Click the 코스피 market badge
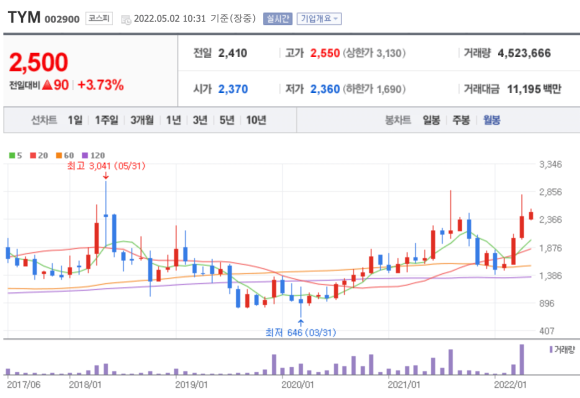This screenshot has width=580, height=398. click(99, 18)
